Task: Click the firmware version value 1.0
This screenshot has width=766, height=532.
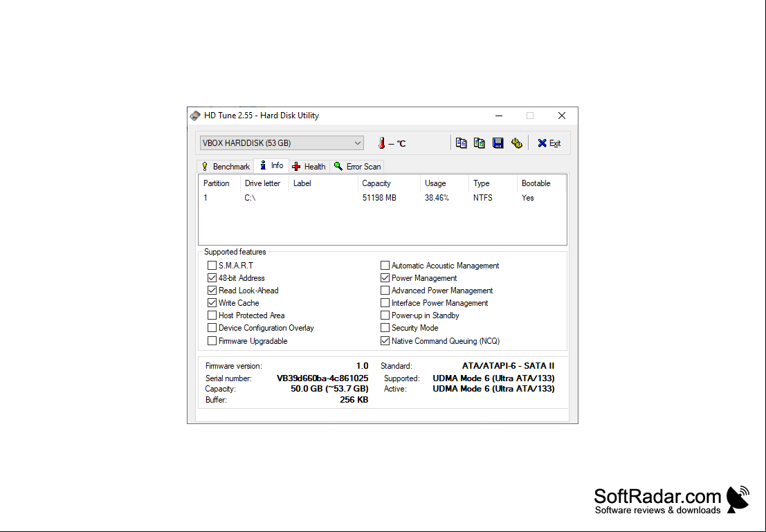Action: 362,365
